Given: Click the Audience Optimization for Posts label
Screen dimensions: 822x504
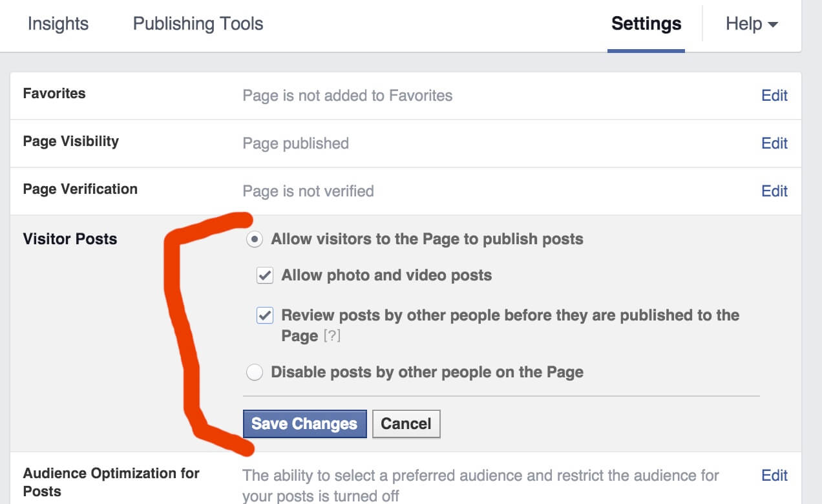Looking at the screenshot, I should [x=111, y=482].
